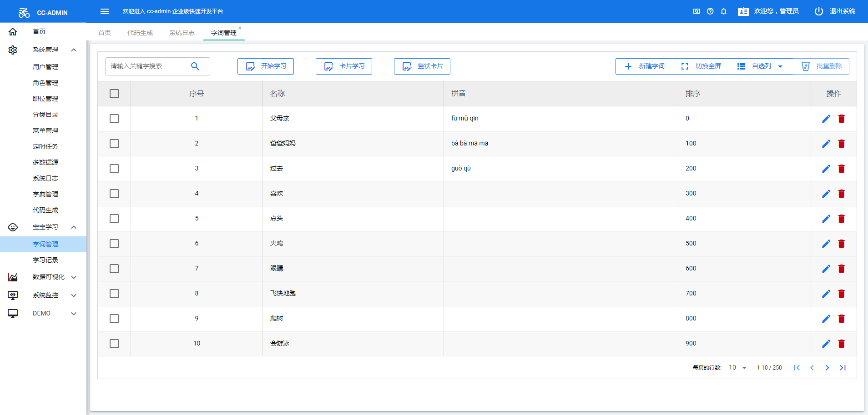Check the box for row 喜欢
Image resolution: width=868 pixels, height=415 pixels.
coord(114,194)
